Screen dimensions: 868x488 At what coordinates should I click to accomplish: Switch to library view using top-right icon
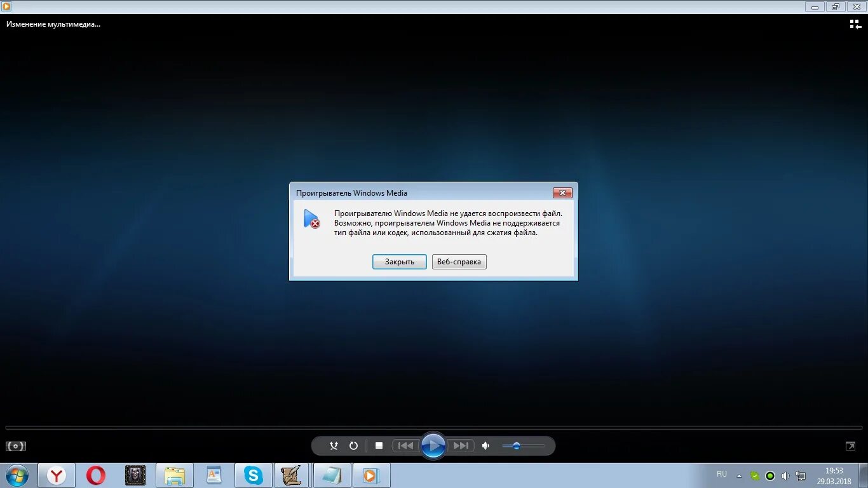[855, 24]
